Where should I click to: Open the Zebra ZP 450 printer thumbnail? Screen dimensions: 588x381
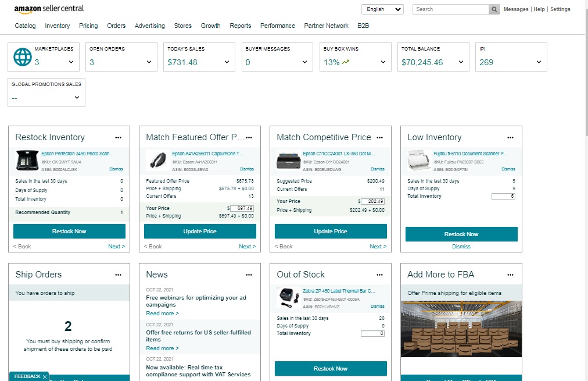point(288,298)
